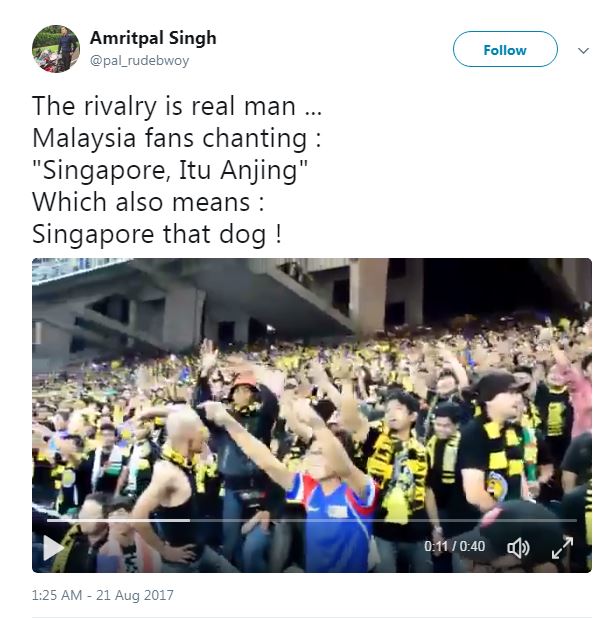This screenshot has width=612, height=618.
Task: Open Amritpal Singh's profile picture
Action: coord(56,48)
